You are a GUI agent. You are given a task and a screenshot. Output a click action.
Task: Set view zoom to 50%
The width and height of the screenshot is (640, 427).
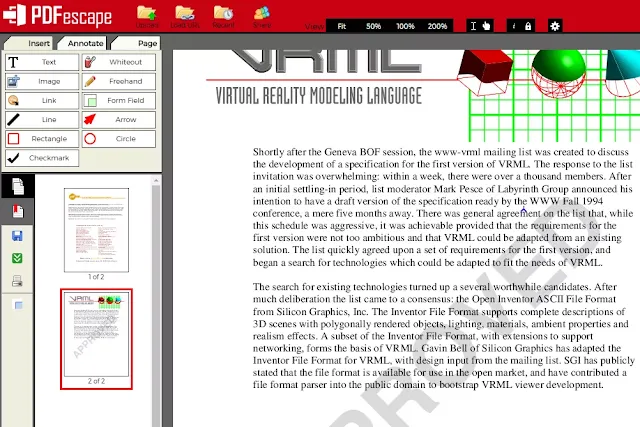pyautogui.click(x=373, y=26)
